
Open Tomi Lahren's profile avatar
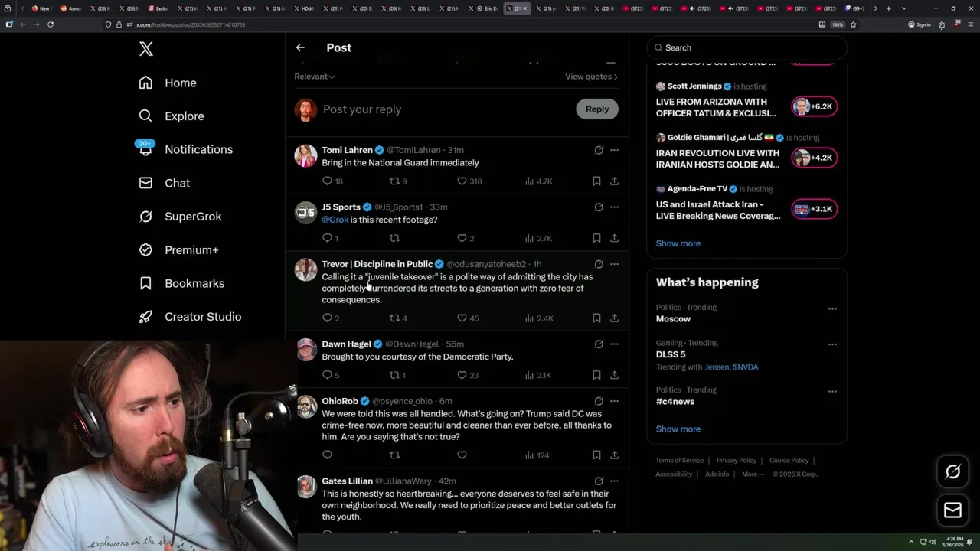pos(305,155)
